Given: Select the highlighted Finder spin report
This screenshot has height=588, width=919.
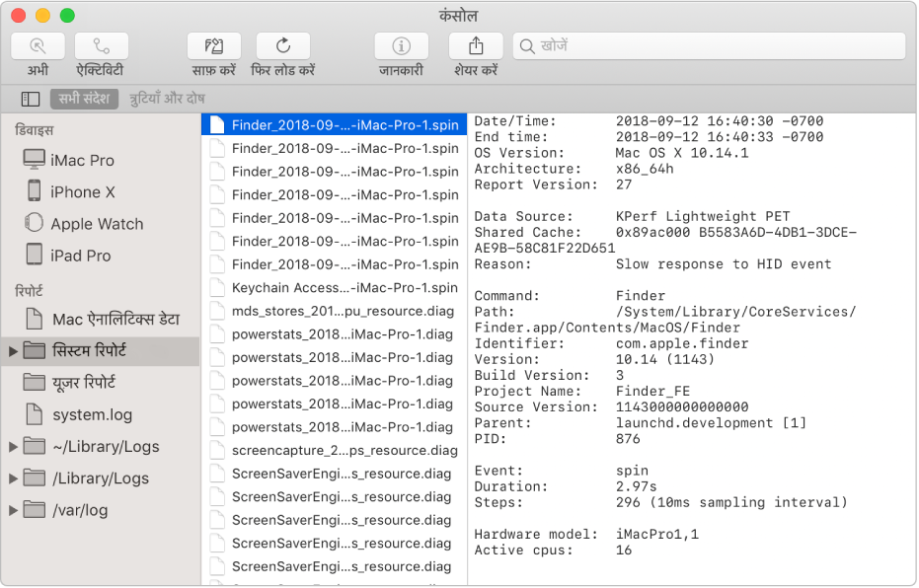Looking at the screenshot, I should (334, 124).
